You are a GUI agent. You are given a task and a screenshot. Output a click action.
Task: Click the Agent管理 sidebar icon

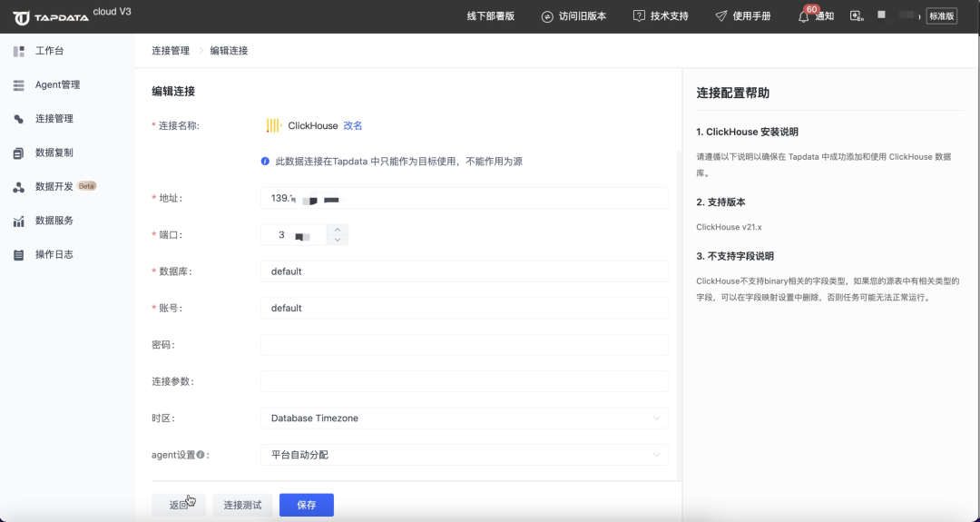click(x=19, y=85)
